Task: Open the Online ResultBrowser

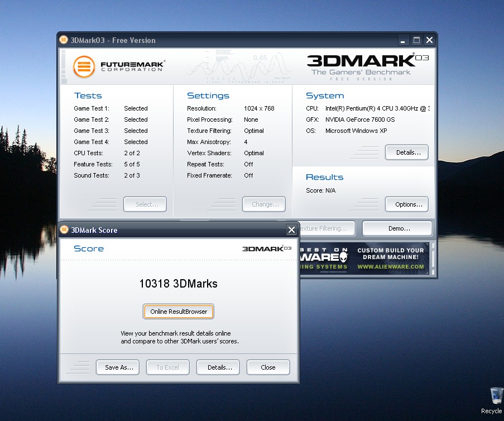Action: click(x=179, y=312)
